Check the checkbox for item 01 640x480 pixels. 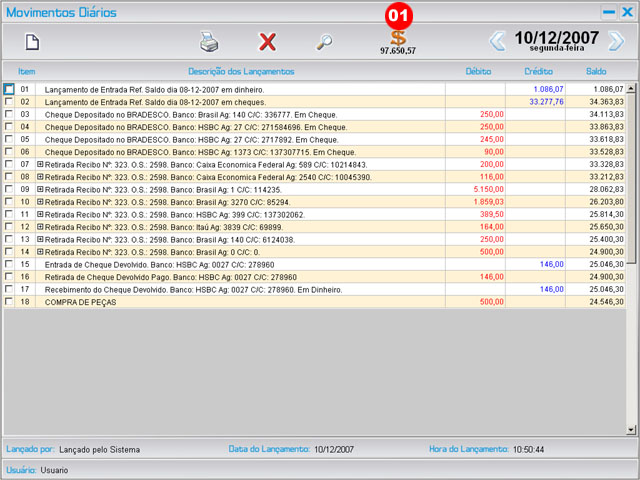9,90
